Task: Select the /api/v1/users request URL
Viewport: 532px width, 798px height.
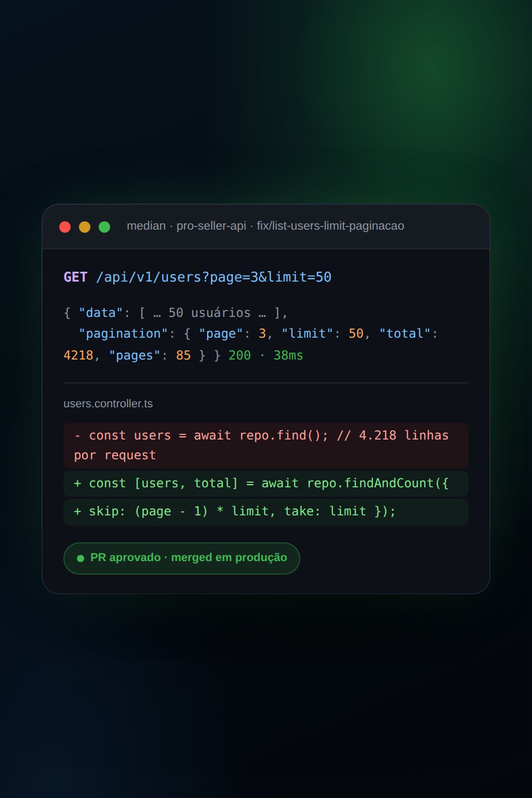Action: (x=214, y=277)
